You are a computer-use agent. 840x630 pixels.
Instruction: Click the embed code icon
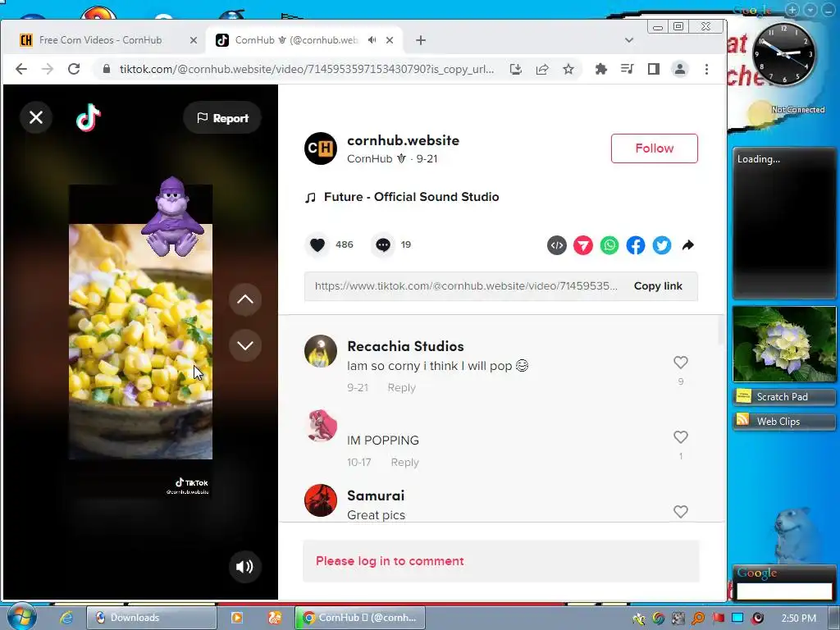click(557, 245)
